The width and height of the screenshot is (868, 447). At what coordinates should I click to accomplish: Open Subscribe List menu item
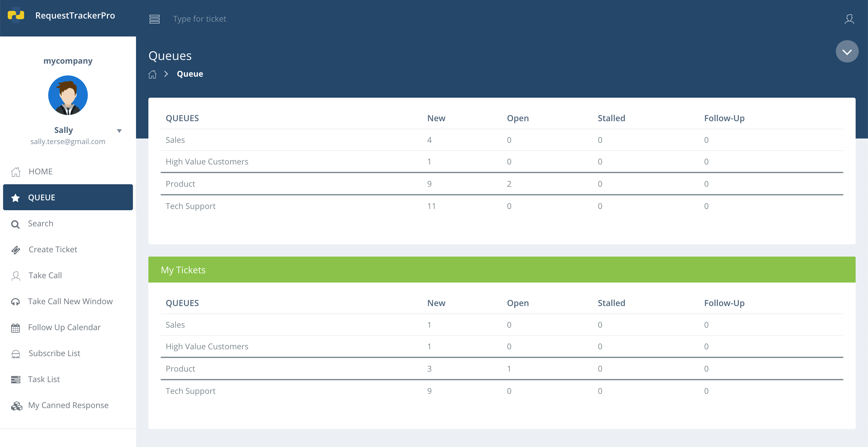pos(68,353)
